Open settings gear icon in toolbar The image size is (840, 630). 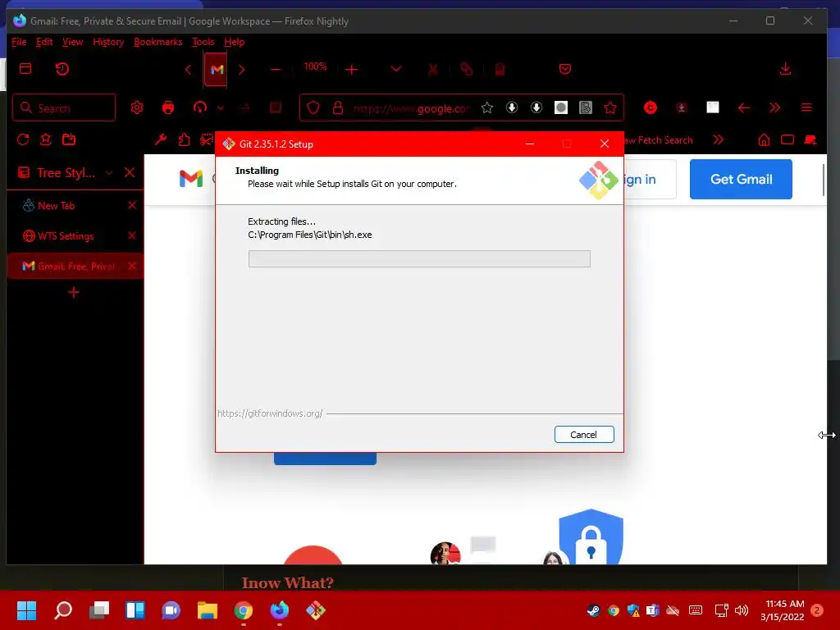(137, 107)
